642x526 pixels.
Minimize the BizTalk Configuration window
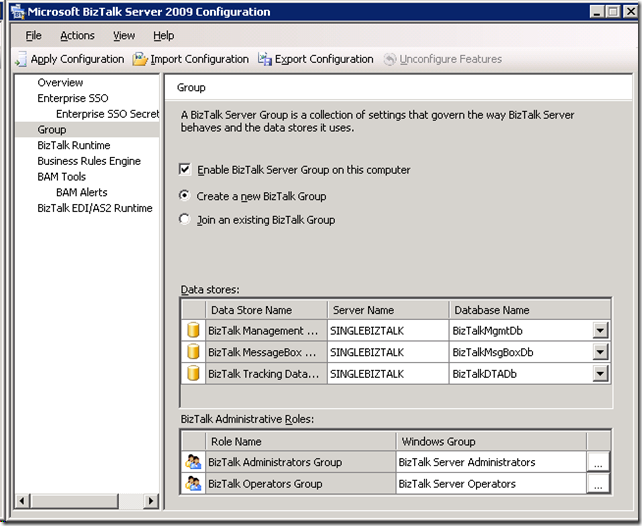(x=597, y=12)
